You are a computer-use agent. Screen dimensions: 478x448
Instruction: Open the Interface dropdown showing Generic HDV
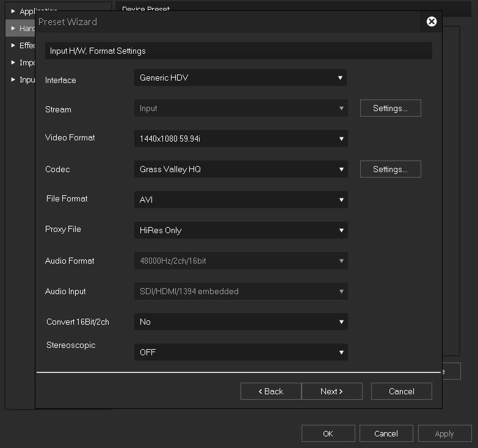pyautogui.click(x=240, y=78)
